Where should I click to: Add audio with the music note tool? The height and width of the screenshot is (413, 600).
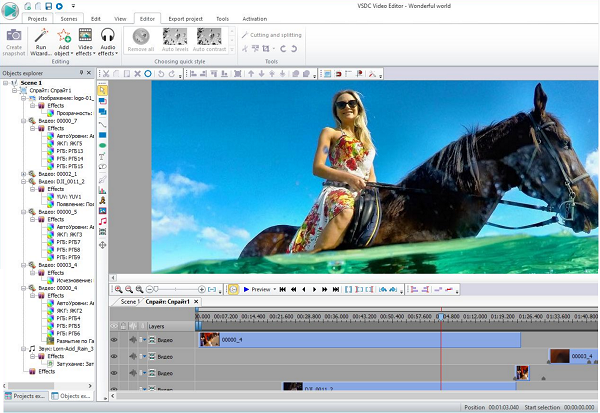[102, 221]
